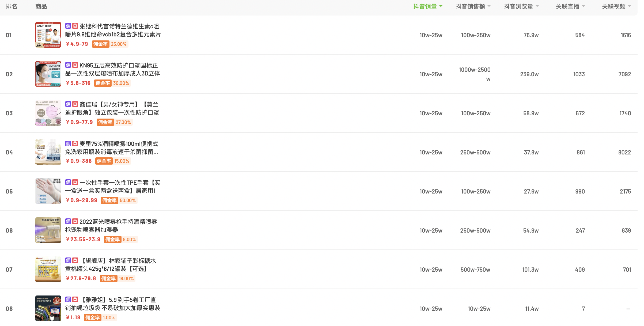Screen dimensions: 644x326
Task: Open the 诺特兰德 vitamin product thumbnail
Action: click(x=48, y=35)
